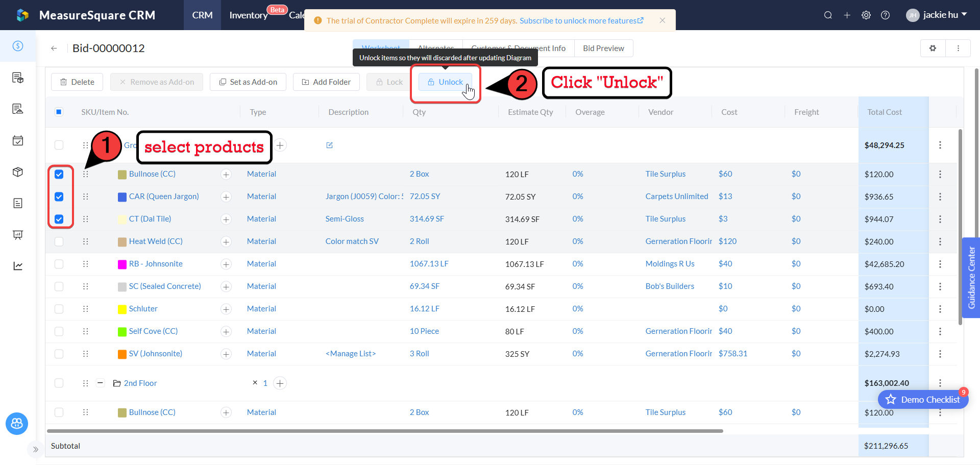
Task: Toggle the select-all header checkbox
Action: [x=59, y=112]
